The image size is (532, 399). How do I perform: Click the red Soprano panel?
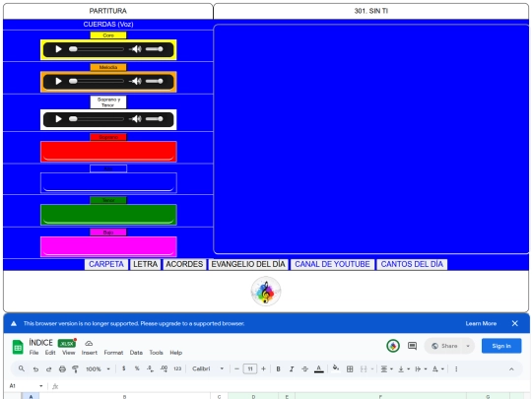coord(108,152)
